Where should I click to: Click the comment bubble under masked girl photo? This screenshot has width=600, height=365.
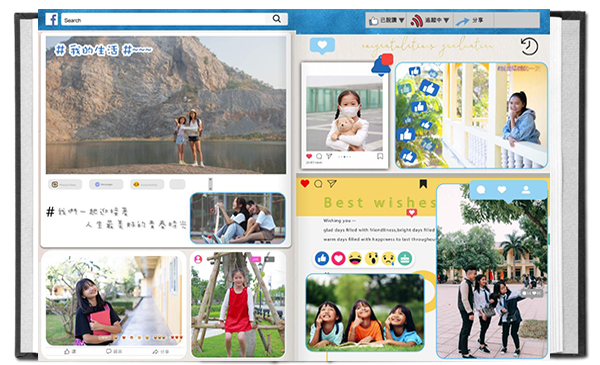(319, 156)
